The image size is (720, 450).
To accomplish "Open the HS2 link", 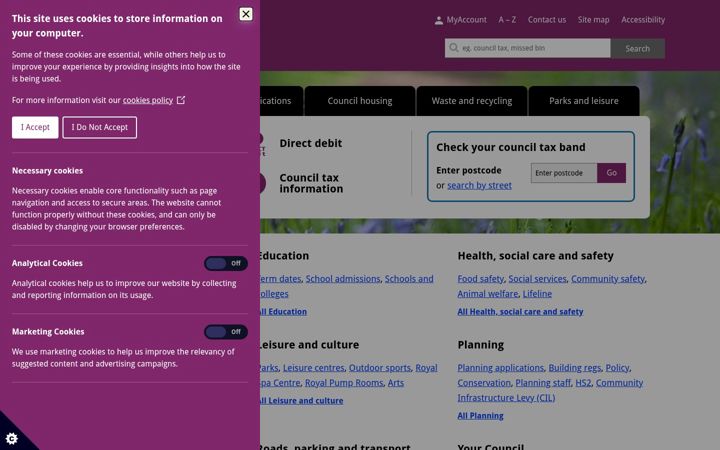I will pyautogui.click(x=583, y=383).
